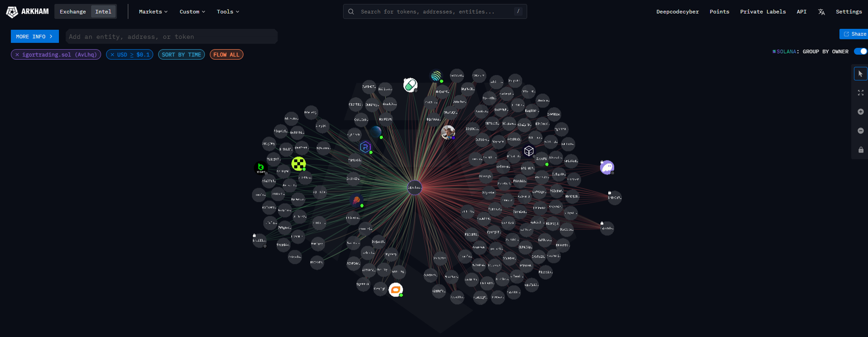Zoom out of the graph
This screenshot has width=868, height=337.
(860, 131)
